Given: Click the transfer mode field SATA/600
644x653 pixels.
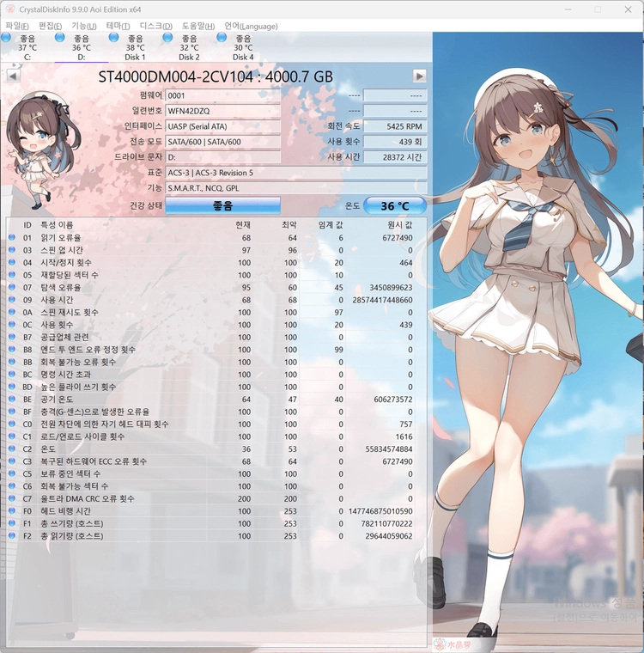Looking at the screenshot, I should [x=222, y=142].
